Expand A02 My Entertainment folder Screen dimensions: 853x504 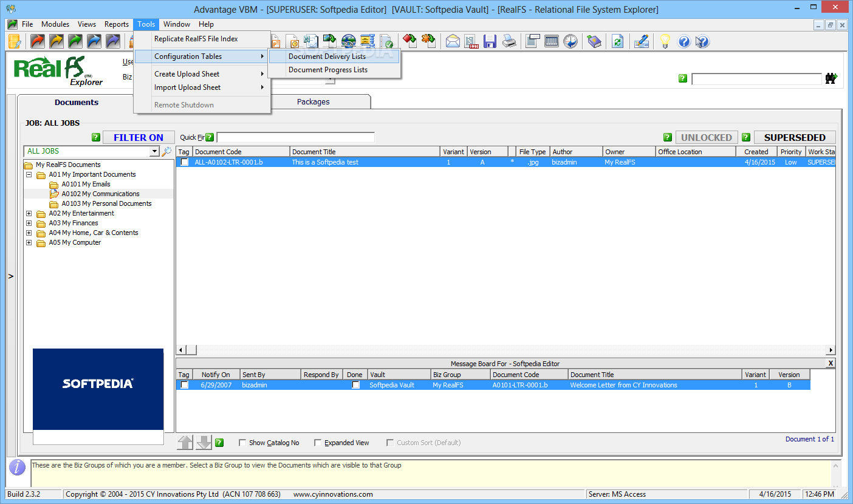[x=29, y=213]
